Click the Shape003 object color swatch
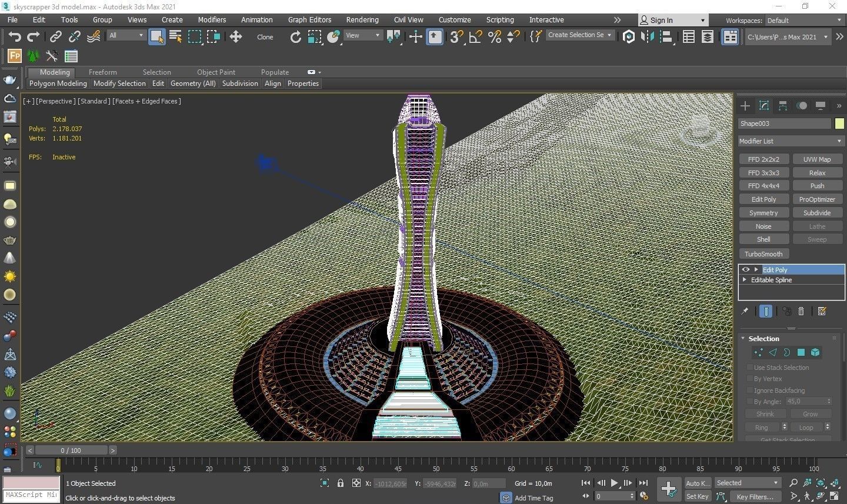The image size is (847, 504). [839, 124]
